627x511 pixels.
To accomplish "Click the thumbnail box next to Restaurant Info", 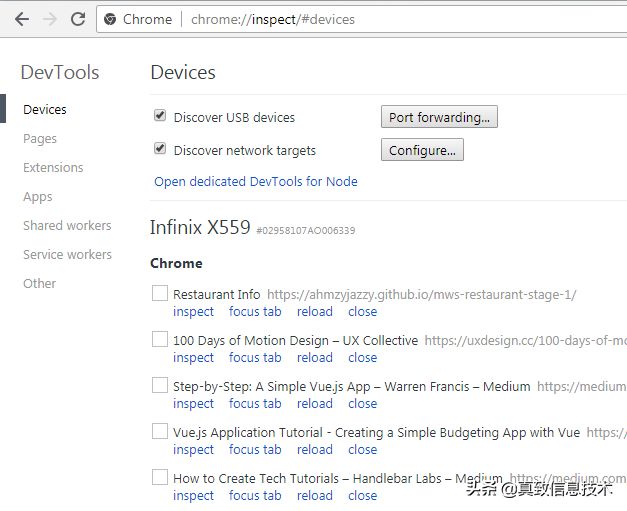I will 160,293.
